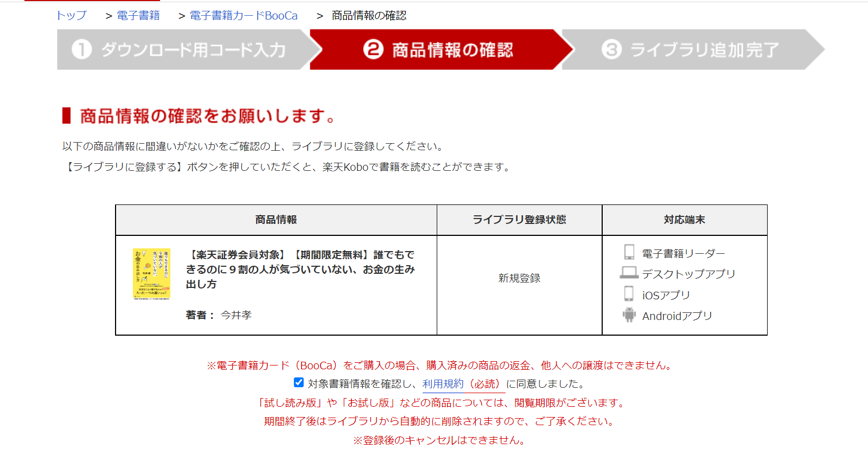Click the iOS app phone icon

click(x=629, y=294)
